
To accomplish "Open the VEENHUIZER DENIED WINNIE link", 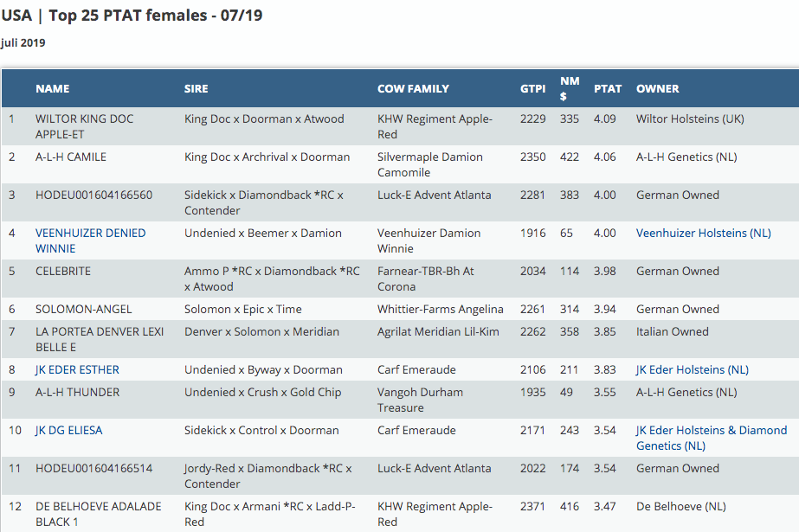I will tap(90, 240).
